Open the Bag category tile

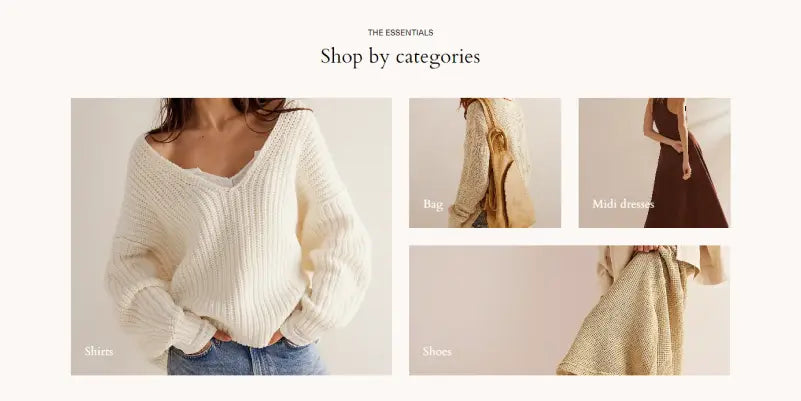[x=485, y=162]
